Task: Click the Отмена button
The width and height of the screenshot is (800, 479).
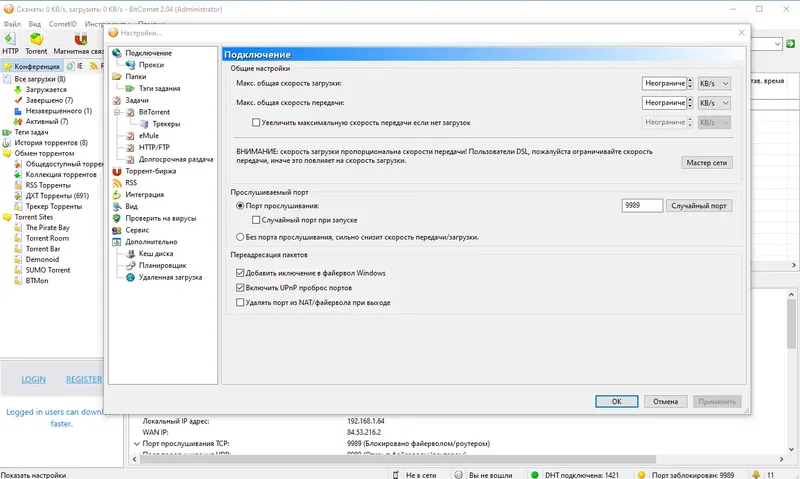Action: click(x=665, y=401)
